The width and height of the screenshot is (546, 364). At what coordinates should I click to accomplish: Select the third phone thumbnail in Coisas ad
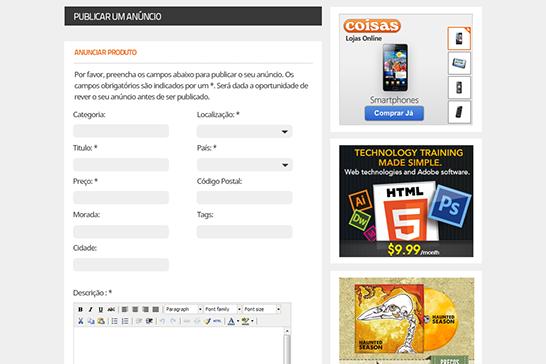tap(459, 87)
